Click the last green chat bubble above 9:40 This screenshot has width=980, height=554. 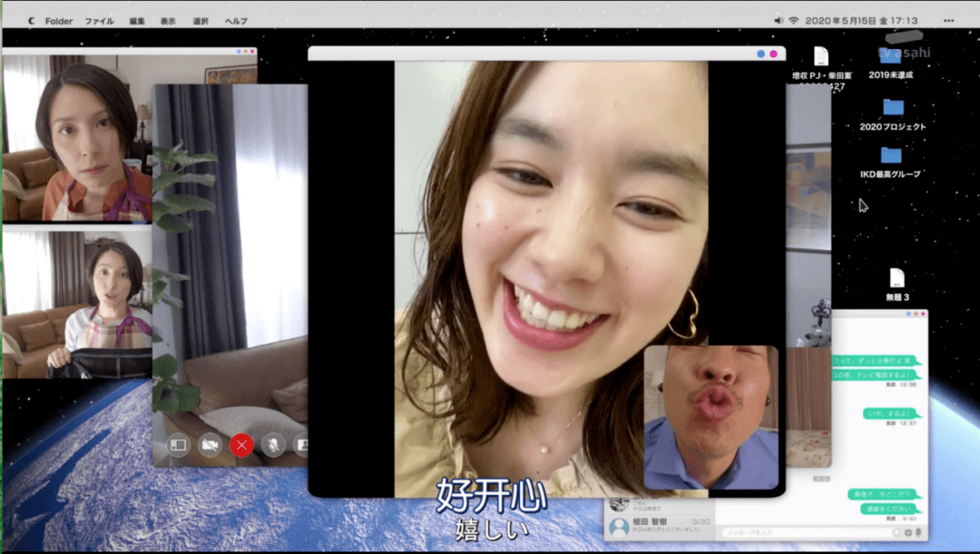(x=890, y=509)
